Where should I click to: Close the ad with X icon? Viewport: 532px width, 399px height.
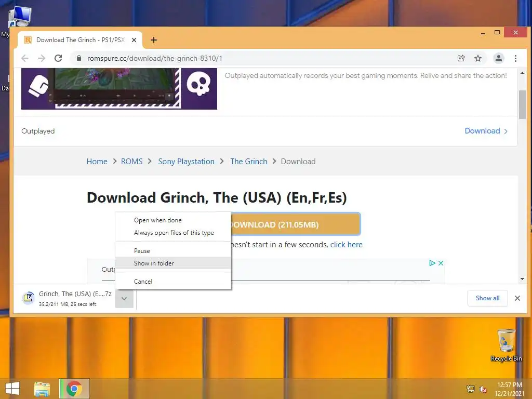coord(441,263)
